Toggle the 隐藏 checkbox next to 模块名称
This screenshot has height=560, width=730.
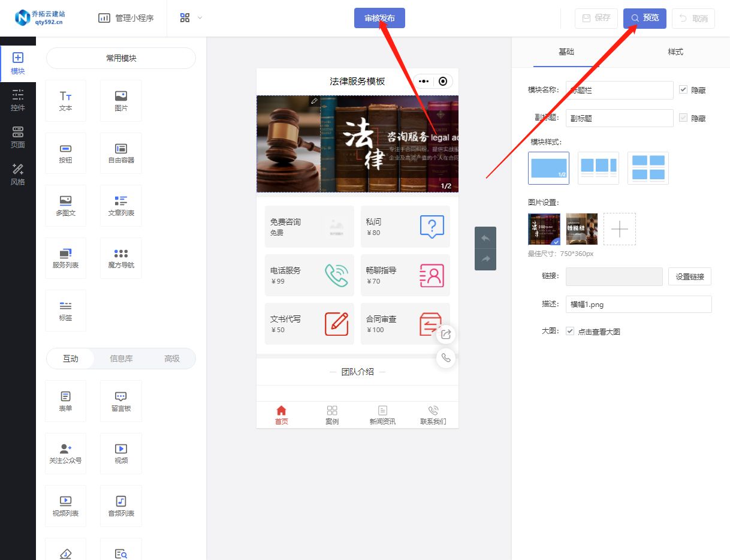[683, 90]
